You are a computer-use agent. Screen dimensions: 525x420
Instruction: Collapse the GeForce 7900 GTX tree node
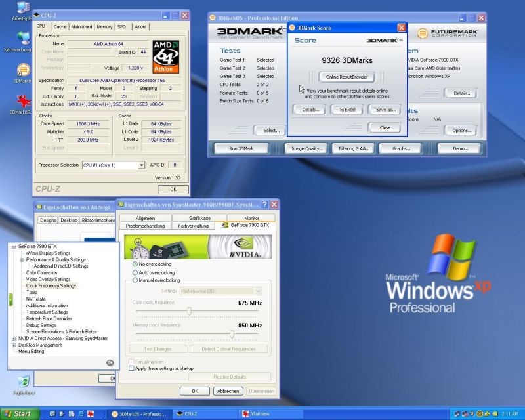coord(14,247)
